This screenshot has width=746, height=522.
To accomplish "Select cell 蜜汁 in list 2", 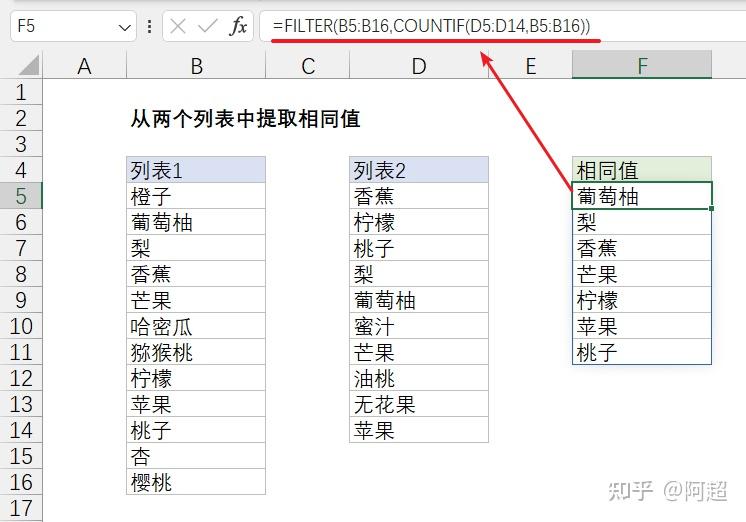I will click(x=419, y=326).
